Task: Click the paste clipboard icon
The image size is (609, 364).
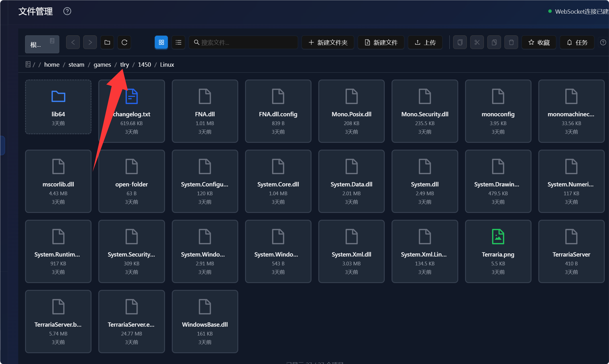Action: (x=494, y=42)
